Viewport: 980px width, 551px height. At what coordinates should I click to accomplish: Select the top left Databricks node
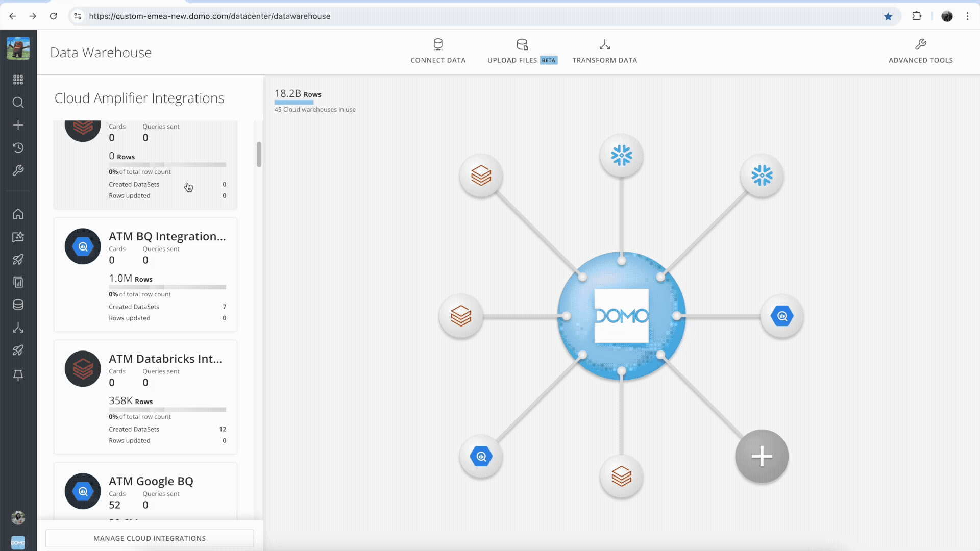(x=481, y=176)
